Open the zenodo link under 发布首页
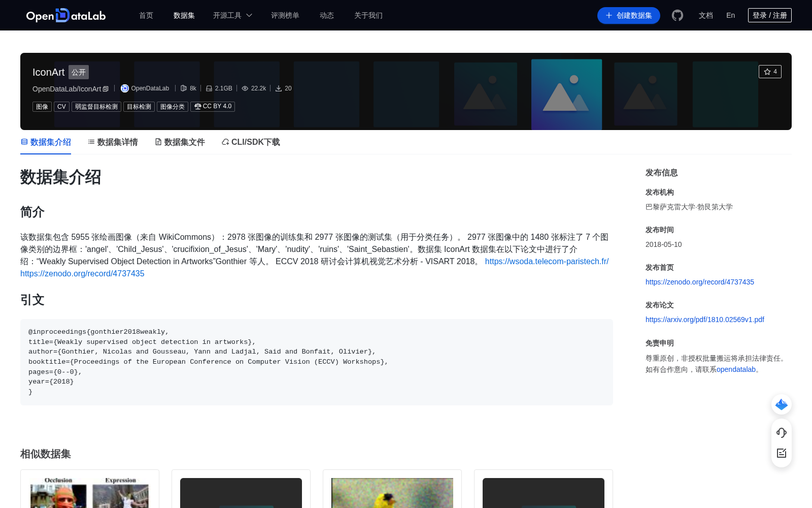This screenshot has height=508, width=812. (x=700, y=282)
